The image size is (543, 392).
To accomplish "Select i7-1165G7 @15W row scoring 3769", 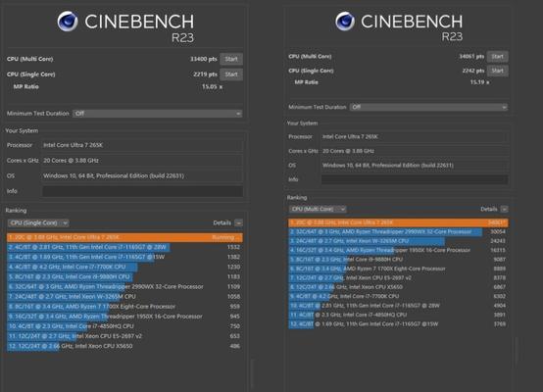I will pyautogui.click(x=398, y=324).
